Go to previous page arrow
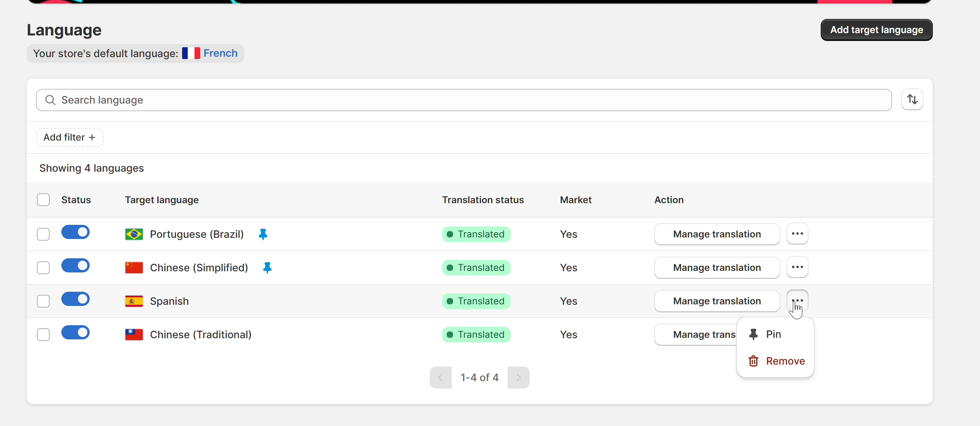The image size is (980, 426). tap(440, 378)
